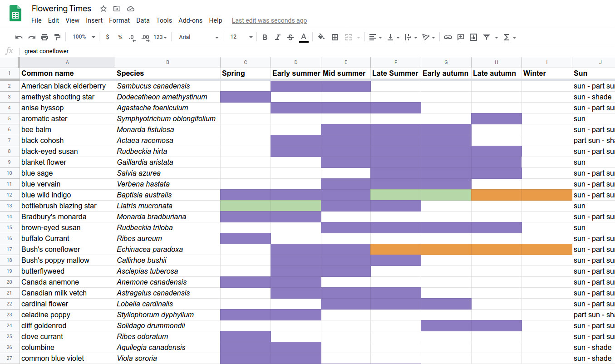Open the zoom 100% dropdown
The width and height of the screenshot is (615, 364).
pyautogui.click(x=84, y=37)
